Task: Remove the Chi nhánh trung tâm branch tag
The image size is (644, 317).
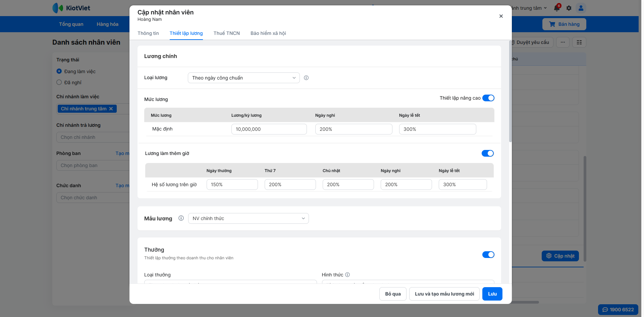Action: [111, 109]
